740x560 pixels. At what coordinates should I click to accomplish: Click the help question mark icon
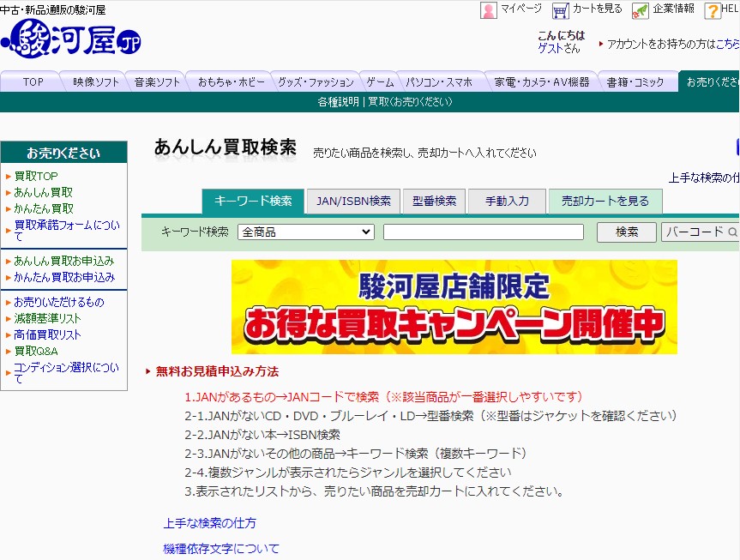point(713,10)
